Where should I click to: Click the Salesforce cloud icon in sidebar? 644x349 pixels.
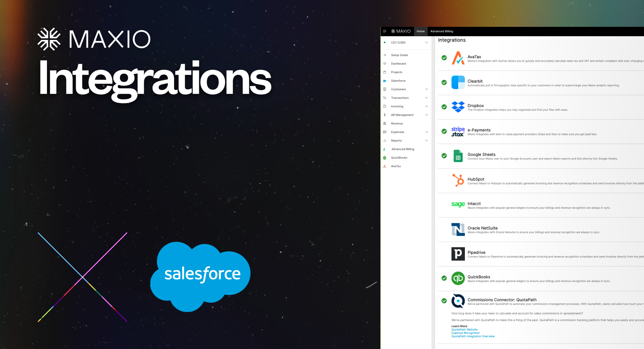tap(385, 81)
